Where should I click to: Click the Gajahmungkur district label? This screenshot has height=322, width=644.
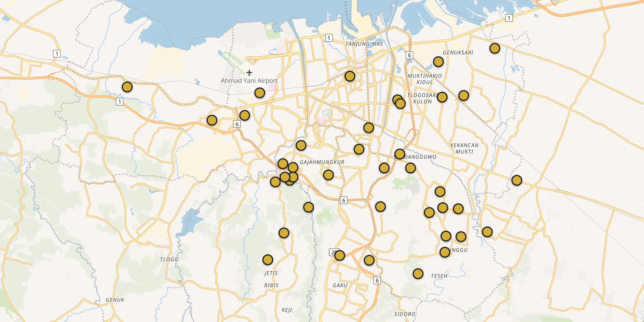click(322, 162)
